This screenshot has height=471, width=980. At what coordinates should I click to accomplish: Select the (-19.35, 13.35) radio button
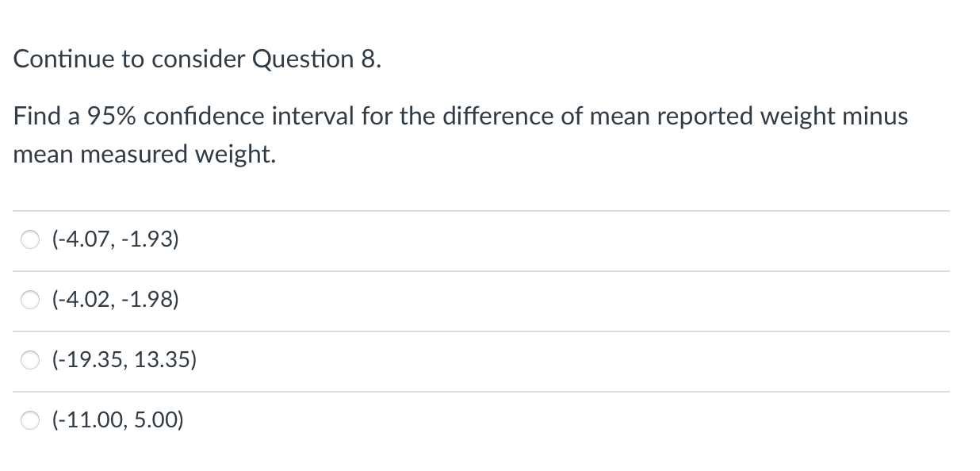tap(29, 360)
